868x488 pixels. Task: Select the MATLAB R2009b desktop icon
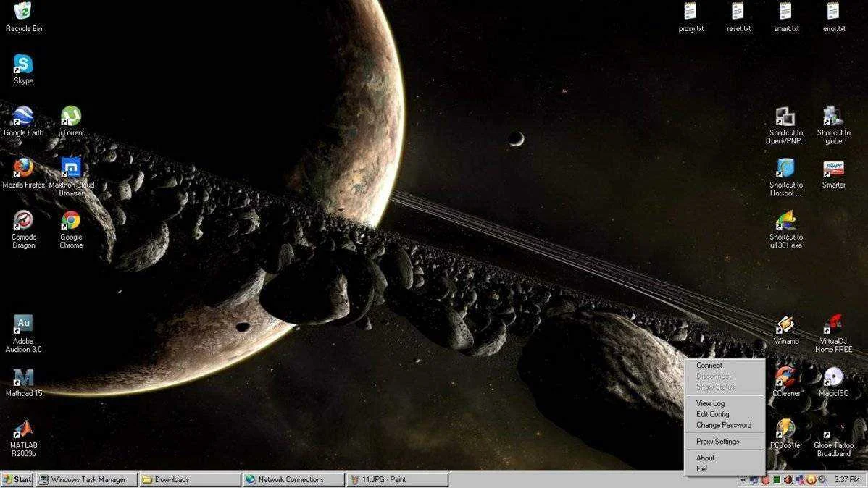point(23,437)
